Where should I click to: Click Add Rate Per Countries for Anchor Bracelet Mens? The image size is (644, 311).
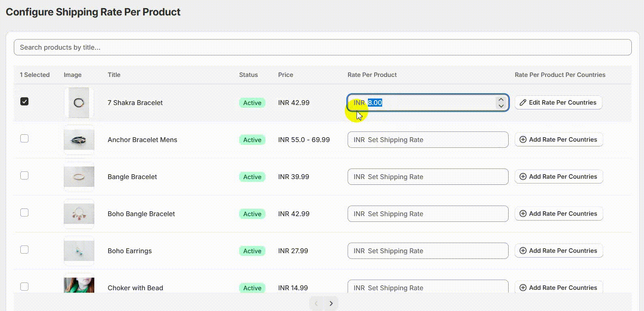coord(559,140)
